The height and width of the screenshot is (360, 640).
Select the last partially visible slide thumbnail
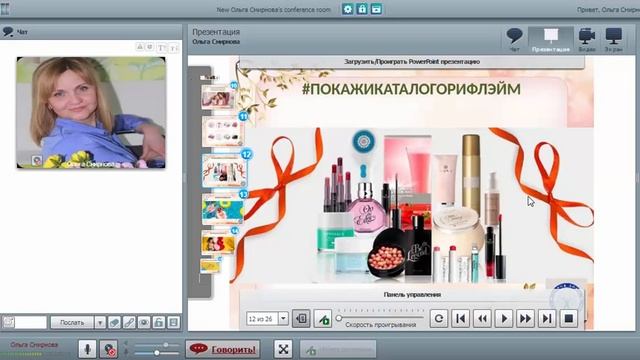[211, 266]
